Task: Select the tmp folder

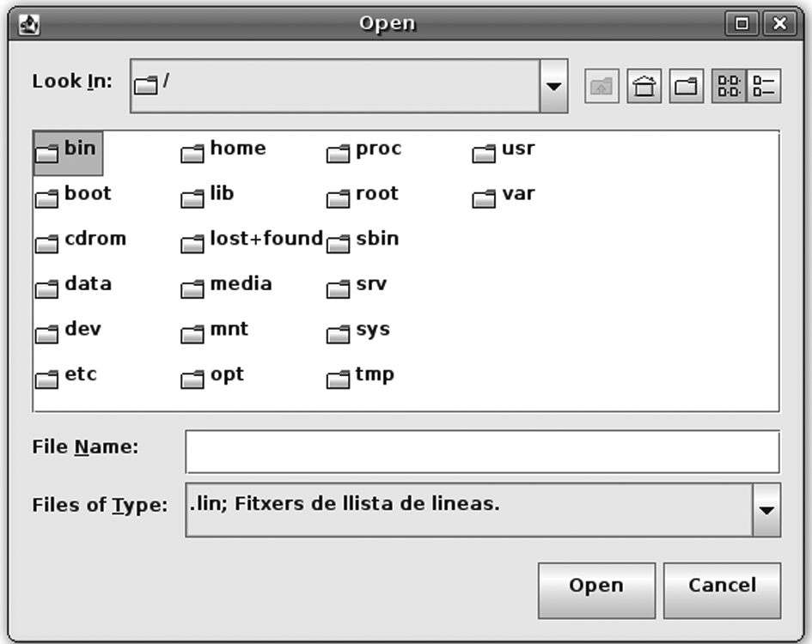Action: [x=360, y=378]
